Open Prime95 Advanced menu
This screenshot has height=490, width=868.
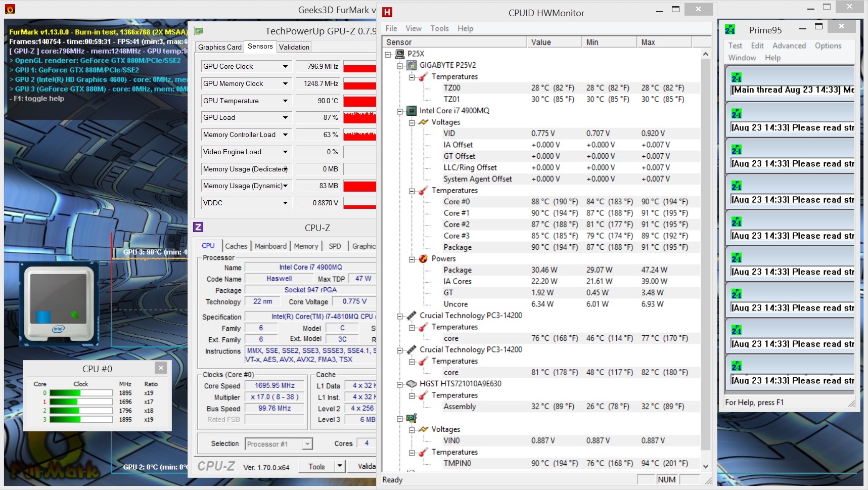coord(789,46)
